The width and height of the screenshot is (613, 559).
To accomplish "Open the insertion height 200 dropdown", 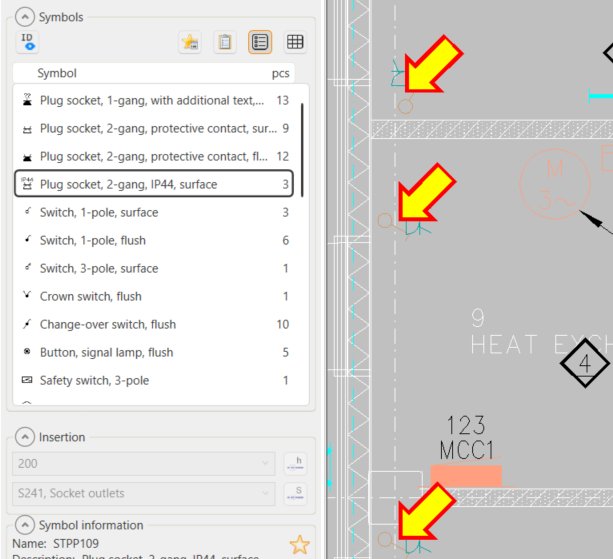I will [x=143, y=464].
